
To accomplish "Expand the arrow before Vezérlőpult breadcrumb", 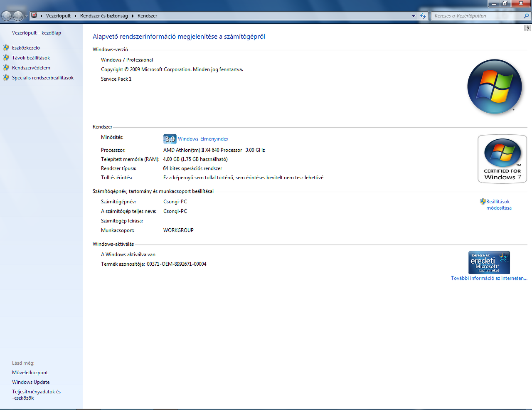I will (x=42, y=16).
